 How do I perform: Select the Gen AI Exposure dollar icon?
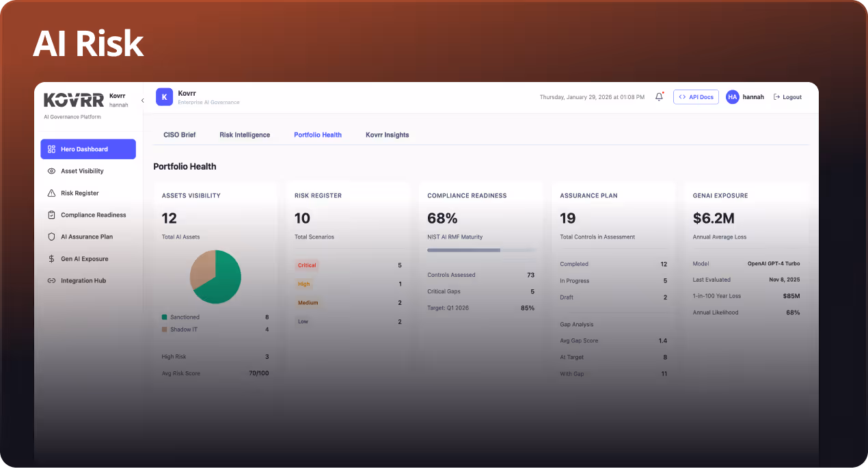click(x=51, y=258)
